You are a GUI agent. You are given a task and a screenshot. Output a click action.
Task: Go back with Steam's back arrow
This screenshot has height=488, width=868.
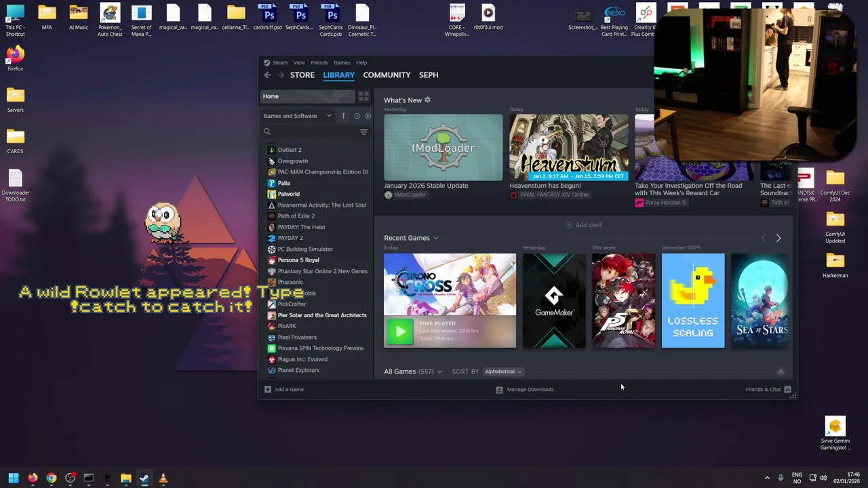coord(267,75)
